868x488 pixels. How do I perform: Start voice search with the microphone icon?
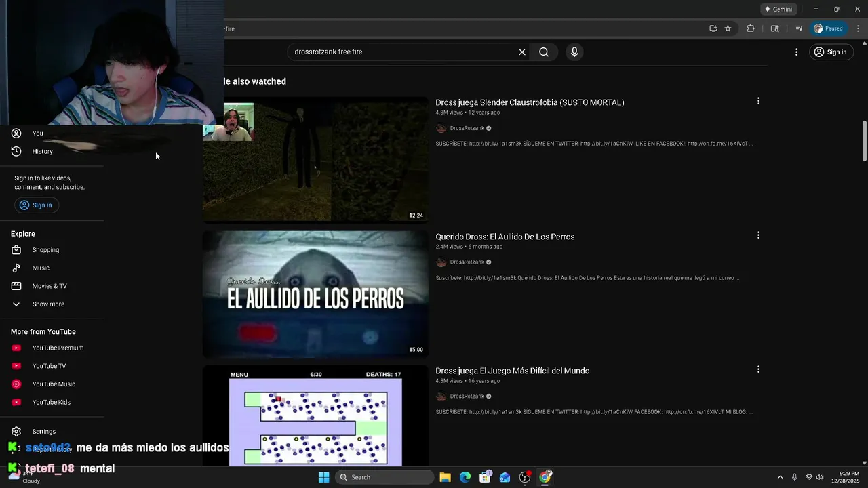[574, 52]
